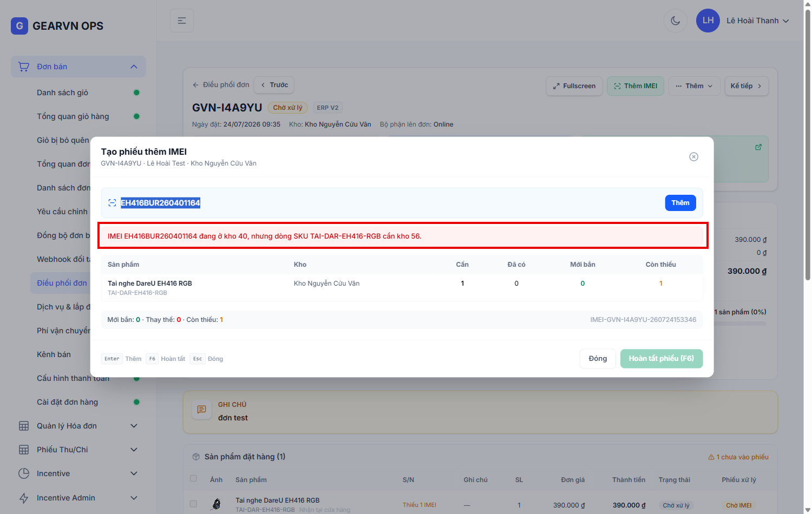Viewport: 812px width, 514px height.
Task: Expand the Quản lý Hóa đơn menu
Action: tap(78, 426)
